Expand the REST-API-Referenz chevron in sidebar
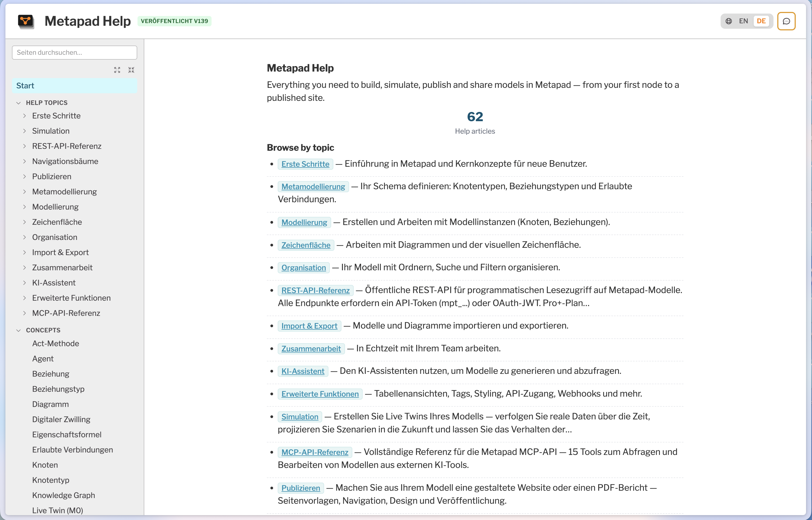The image size is (812, 520). [x=25, y=146]
